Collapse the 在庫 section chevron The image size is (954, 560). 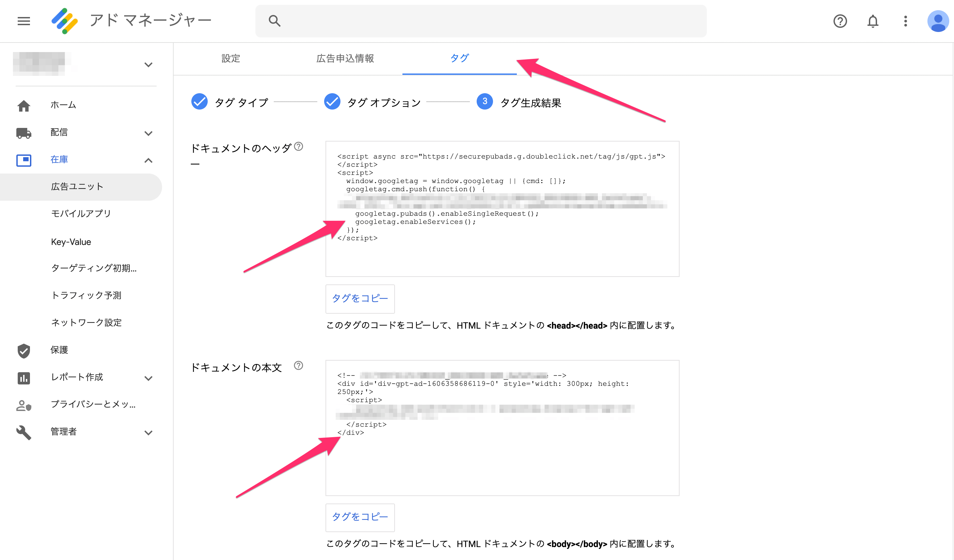[x=148, y=161]
